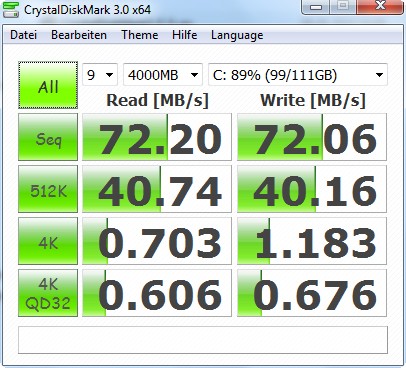Start the 4K QD32 benchmark
406x368 pixels.
click(48, 293)
